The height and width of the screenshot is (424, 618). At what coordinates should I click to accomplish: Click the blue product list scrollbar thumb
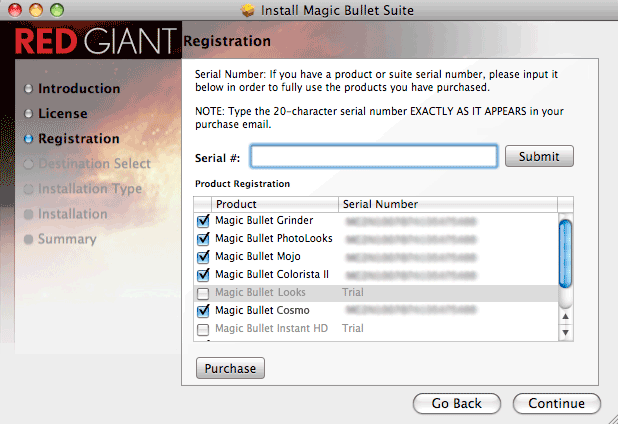566,254
